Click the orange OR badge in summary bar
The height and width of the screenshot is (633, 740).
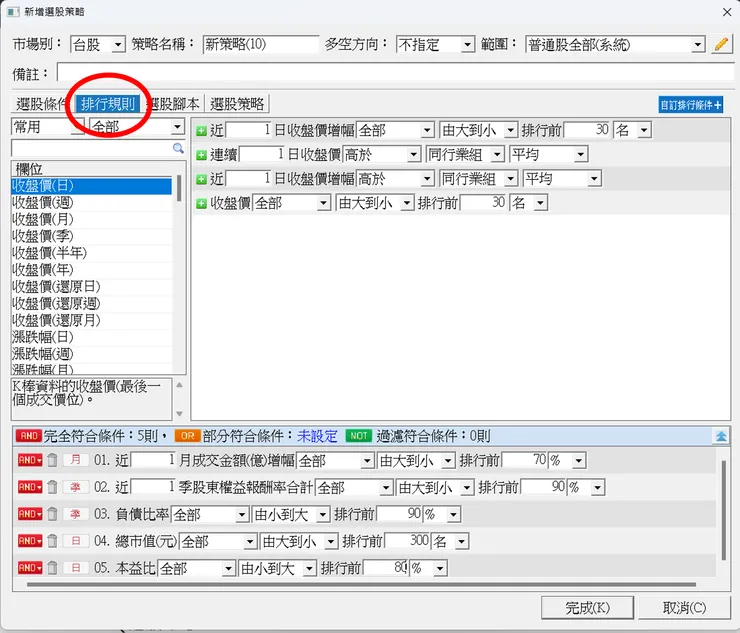(x=187, y=436)
